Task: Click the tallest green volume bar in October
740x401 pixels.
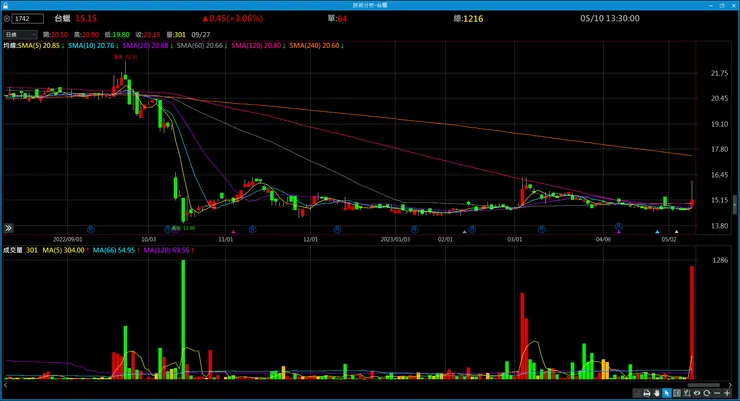Action: (x=184, y=319)
